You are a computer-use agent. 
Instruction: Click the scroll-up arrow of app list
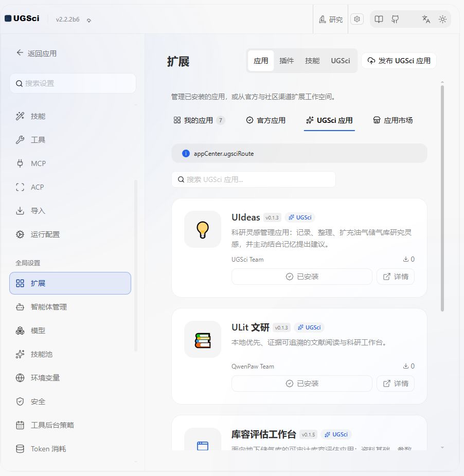click(442, 82)
